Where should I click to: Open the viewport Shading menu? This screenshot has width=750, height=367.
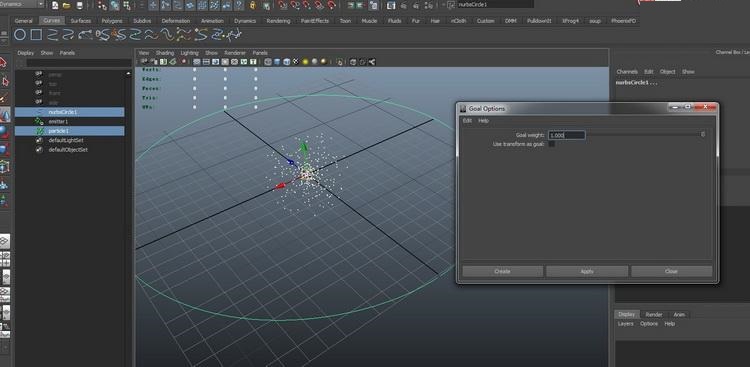tap(165, 53)
